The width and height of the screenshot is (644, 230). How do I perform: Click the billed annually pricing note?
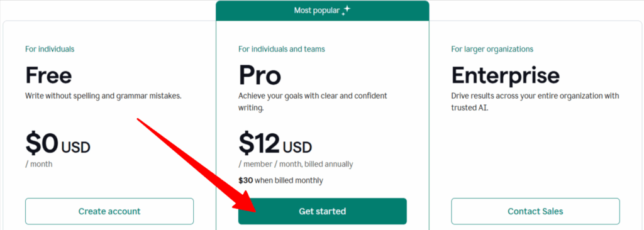coord(296,164)
